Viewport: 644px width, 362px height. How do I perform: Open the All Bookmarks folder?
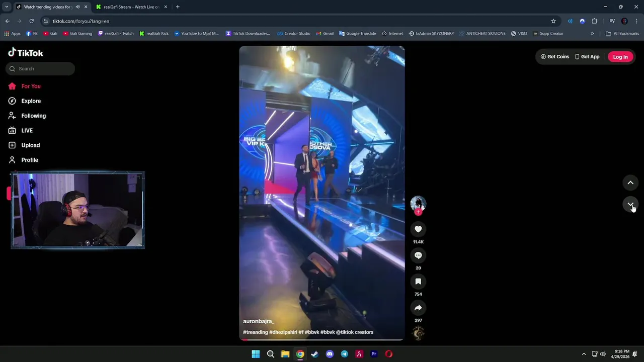coord(622,34)
